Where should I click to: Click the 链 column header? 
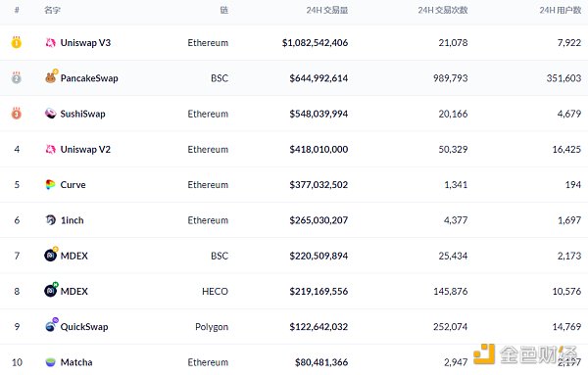click(223, 10)
